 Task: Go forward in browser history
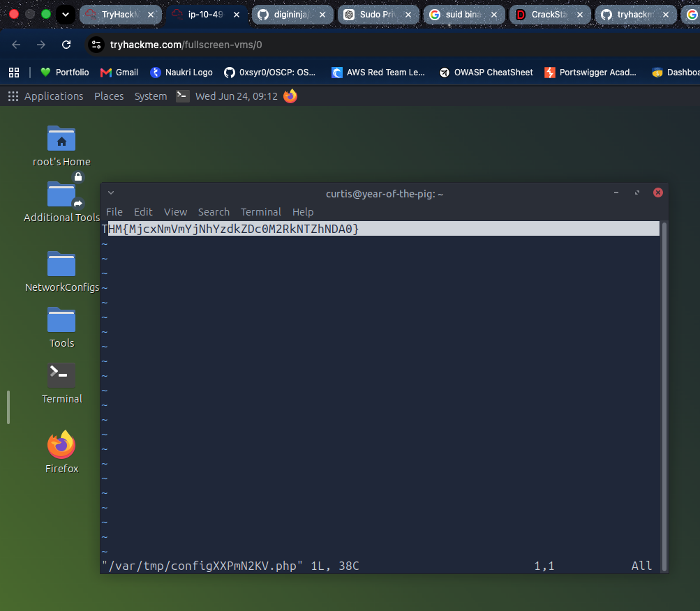coord(41,45)
